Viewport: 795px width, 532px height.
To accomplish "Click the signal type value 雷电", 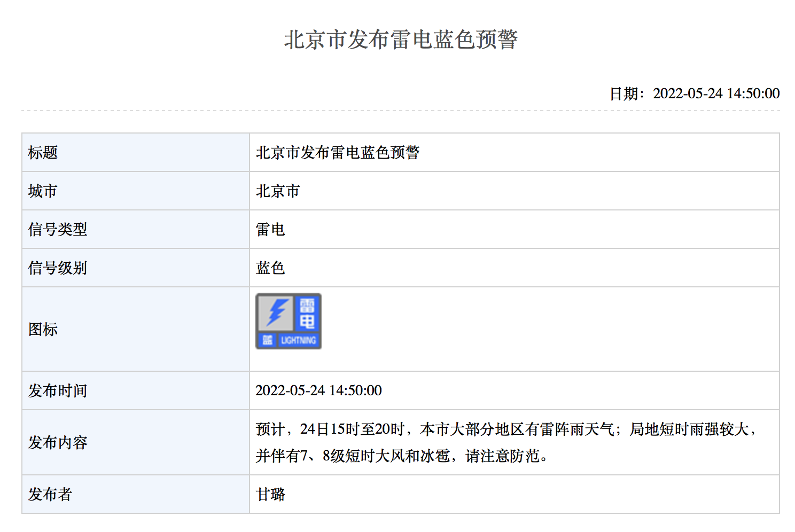I will point(270,230).
